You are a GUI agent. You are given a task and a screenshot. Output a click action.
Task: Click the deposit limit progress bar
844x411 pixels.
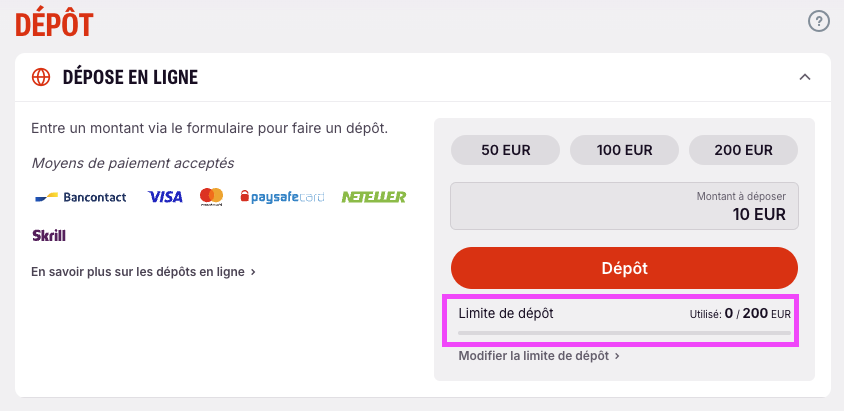coord(624,332)
